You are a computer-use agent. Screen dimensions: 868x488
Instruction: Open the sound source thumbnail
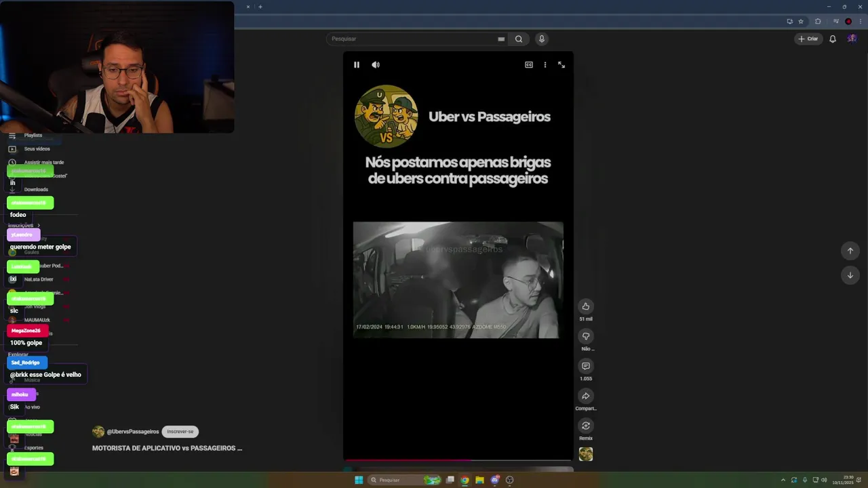[x=586, y=454]
